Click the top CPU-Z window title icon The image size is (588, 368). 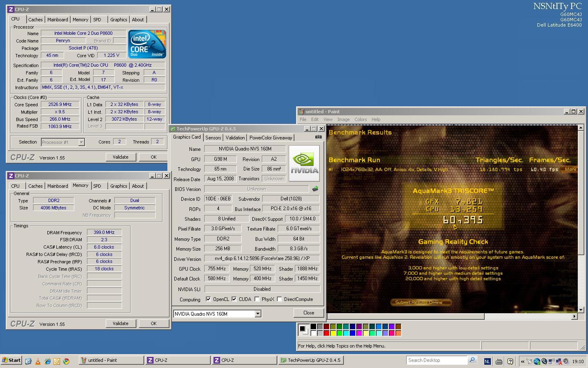coord(11,9)
